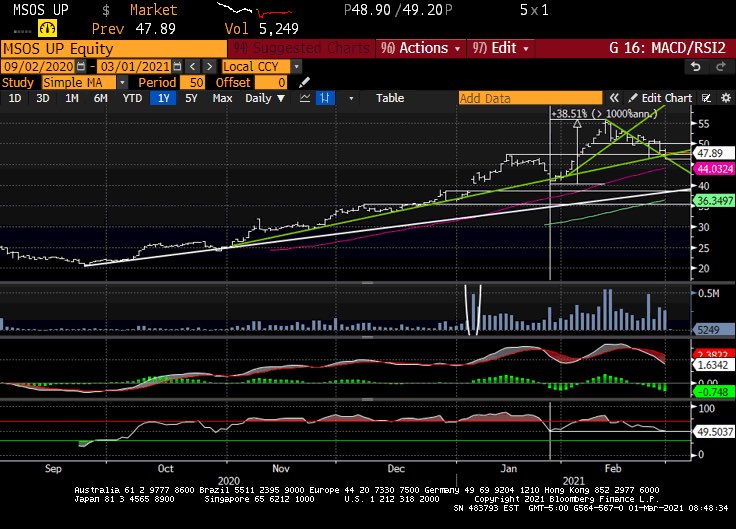This screenshot has height=529, width=736.
Task: Select the 3D range tab
Action: point(43,98)
